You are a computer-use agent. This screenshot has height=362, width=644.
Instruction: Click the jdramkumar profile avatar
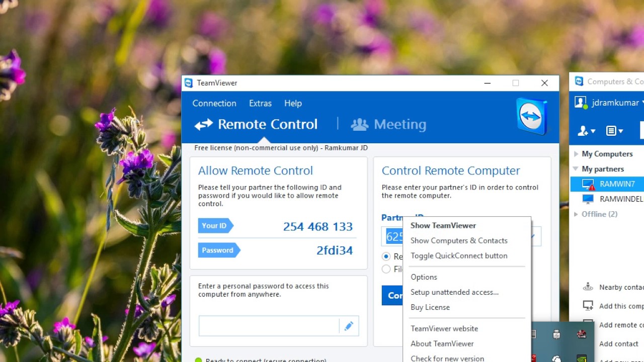(x=581, y=103)
